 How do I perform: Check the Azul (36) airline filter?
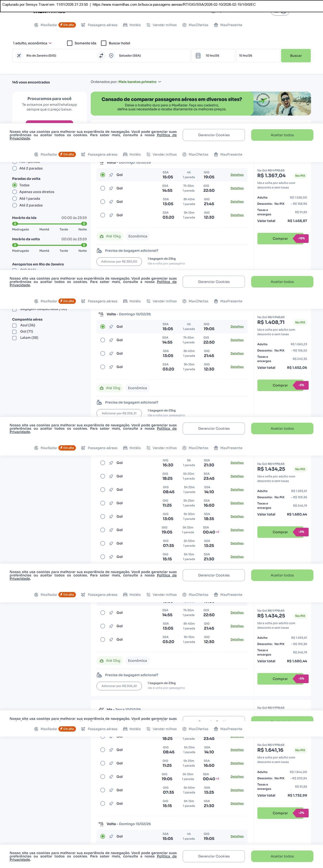[14, 326]
